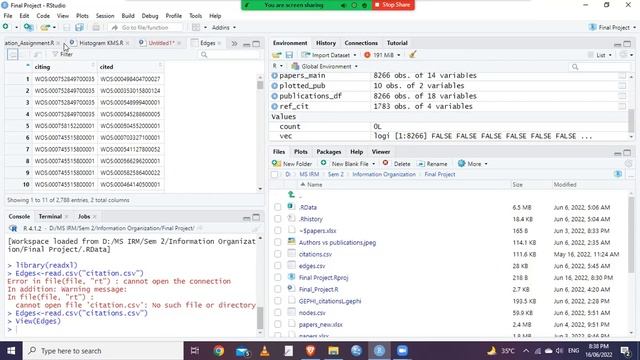Click the Save All icon in toolbar
Image resolution: width=640 pixels, height=360 pixels.
click(x=80, y=27)
